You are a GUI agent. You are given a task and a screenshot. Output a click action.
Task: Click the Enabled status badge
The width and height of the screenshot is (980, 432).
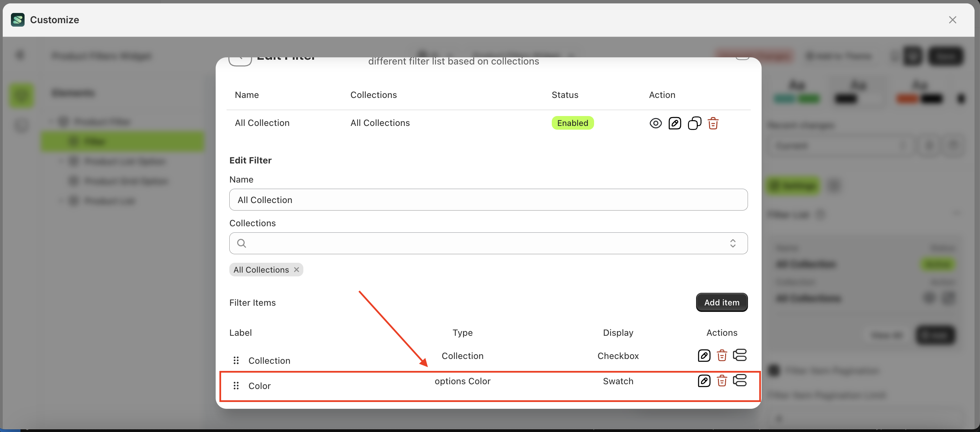pos(573,123)
